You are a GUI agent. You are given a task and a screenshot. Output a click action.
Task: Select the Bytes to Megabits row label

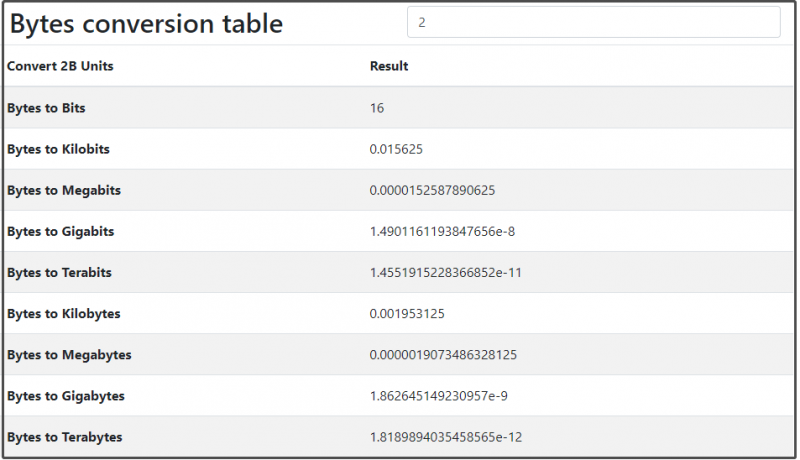click(64, 191)
